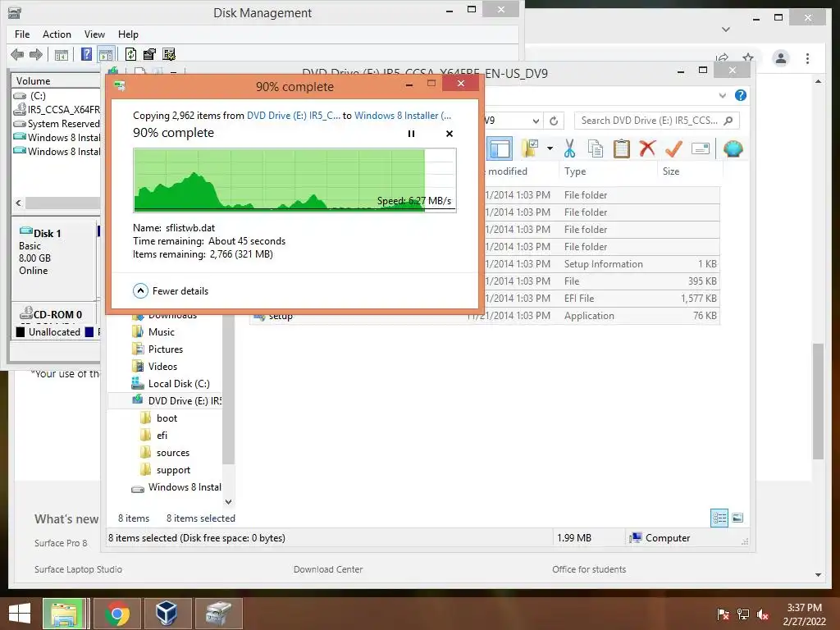
Task: Open the address bar history dropdown
Action: click(x=536, y=121)
